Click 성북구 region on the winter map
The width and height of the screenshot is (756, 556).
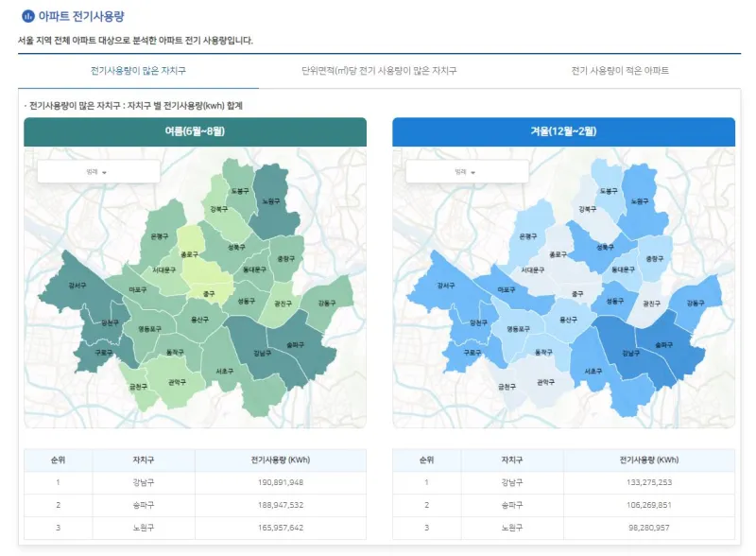click(604, 247)
